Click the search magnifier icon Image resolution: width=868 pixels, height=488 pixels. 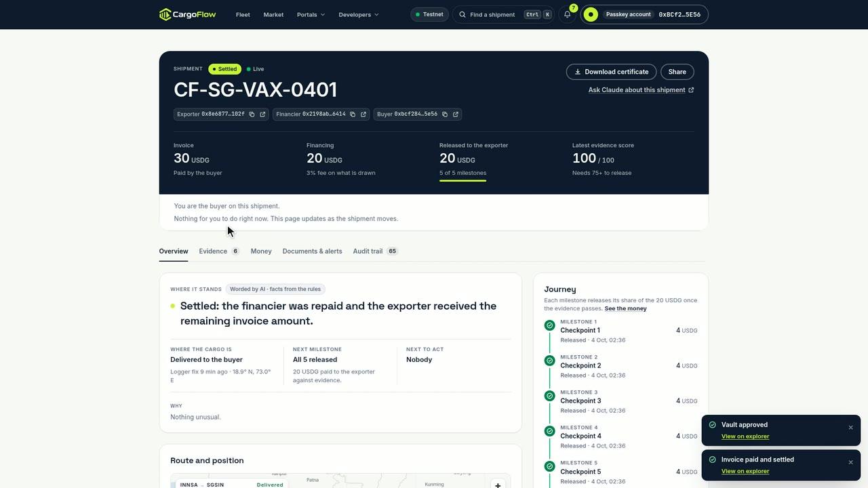tap(462, 14)
